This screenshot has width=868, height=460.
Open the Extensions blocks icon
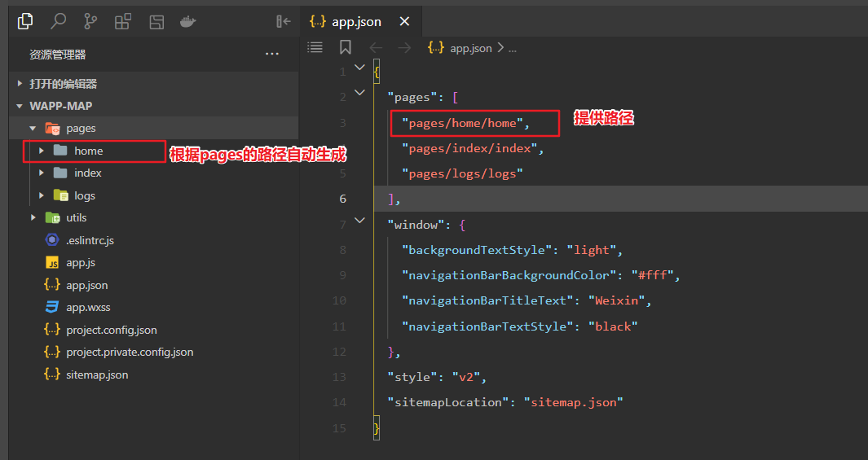click(x=123, y=21)
